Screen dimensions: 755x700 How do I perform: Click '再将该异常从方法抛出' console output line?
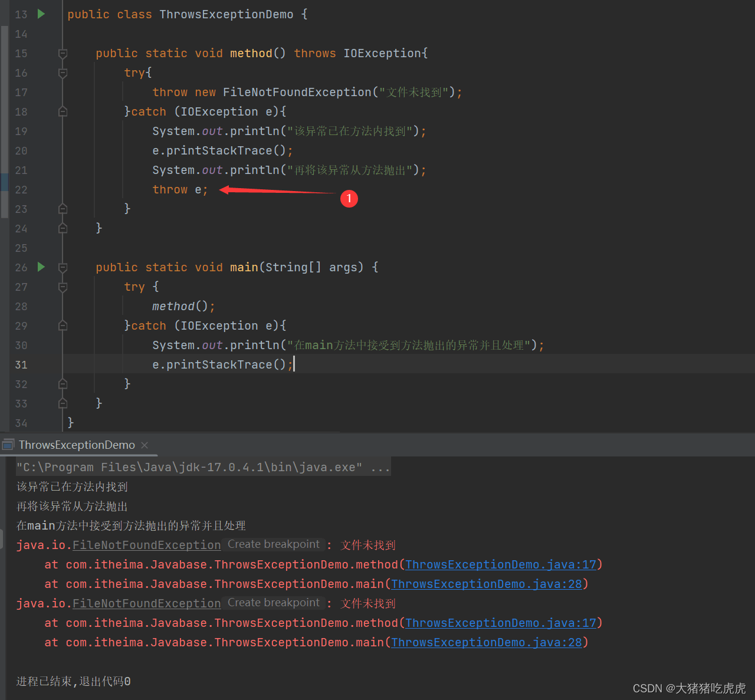[x=72, y=506]
